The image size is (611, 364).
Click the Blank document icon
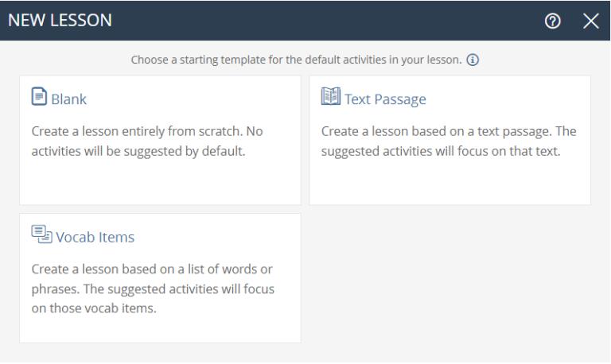coord(39,97)
